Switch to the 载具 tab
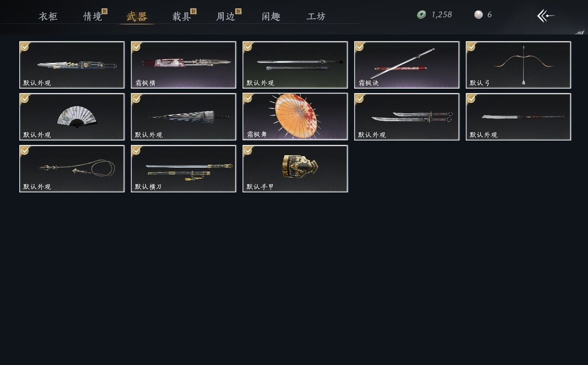This screenshot has height=365, width=588. [182, 17]
